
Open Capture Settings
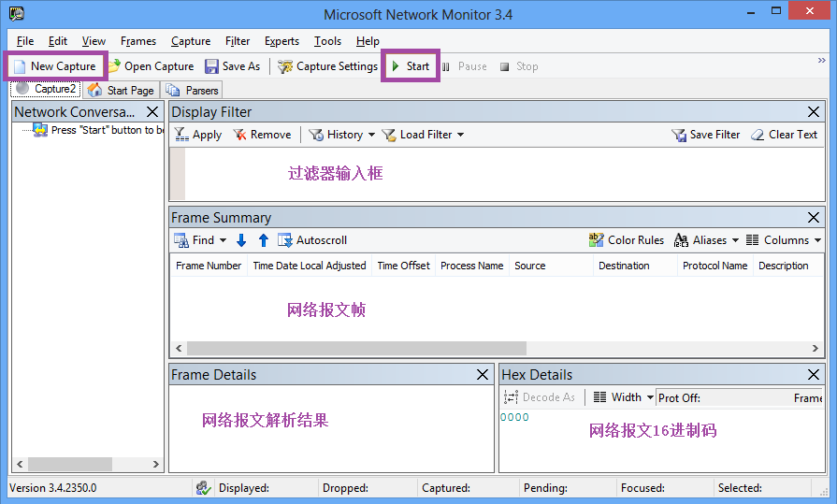point(327,66)
